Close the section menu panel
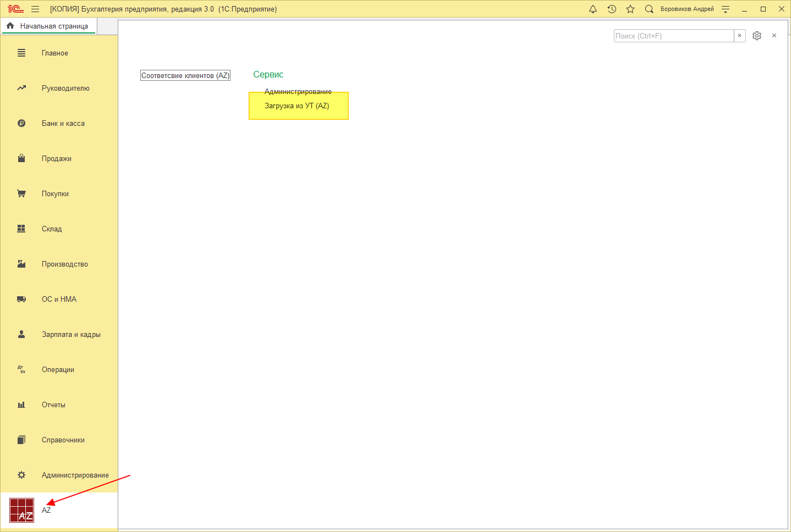Image resolution: width=791 pixels, height=532 pixels. point(774,36)
